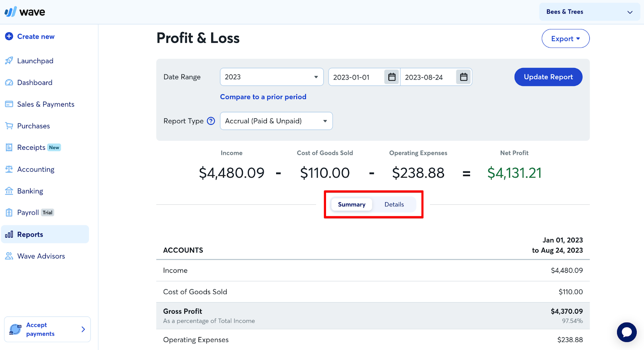The width and height of the screenshot is (644, 350).
Task: Open the Bees & Trees business switcher
Action: tap(589, 12)
